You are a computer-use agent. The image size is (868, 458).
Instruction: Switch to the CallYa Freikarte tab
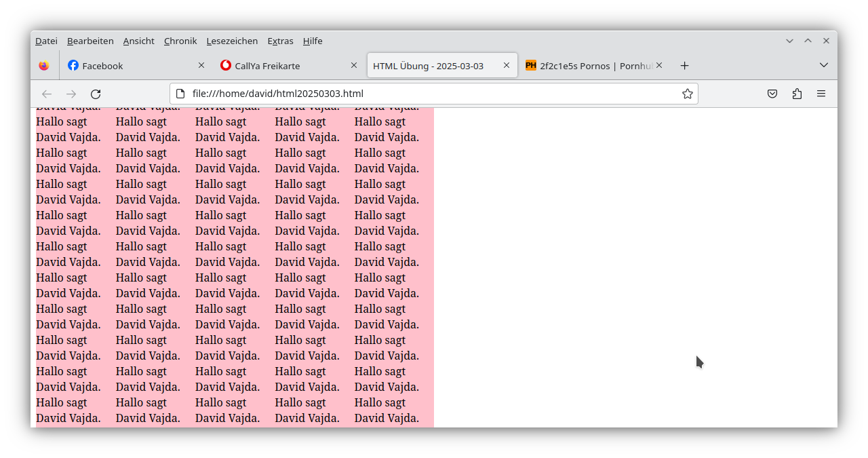pos(281,66)
